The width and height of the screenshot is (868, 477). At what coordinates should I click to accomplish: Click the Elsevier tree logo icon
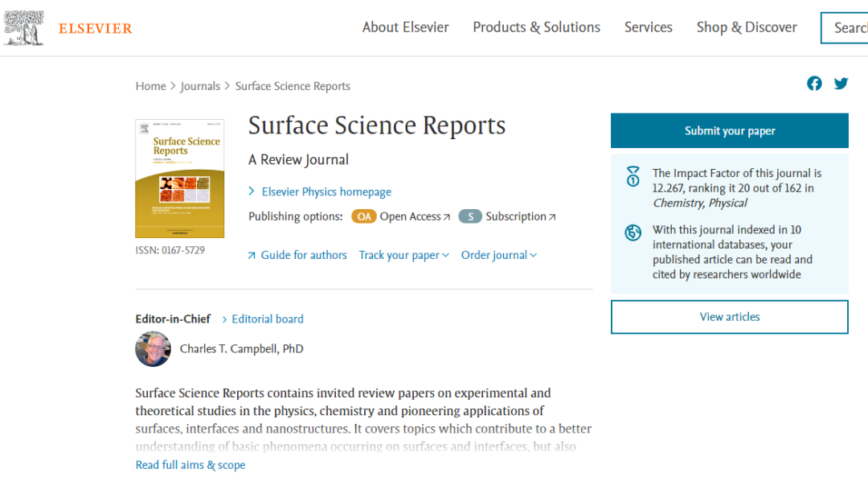point(24,28)
